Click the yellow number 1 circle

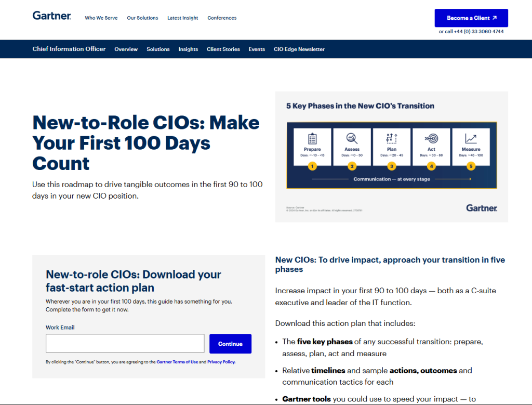point(312,166)
